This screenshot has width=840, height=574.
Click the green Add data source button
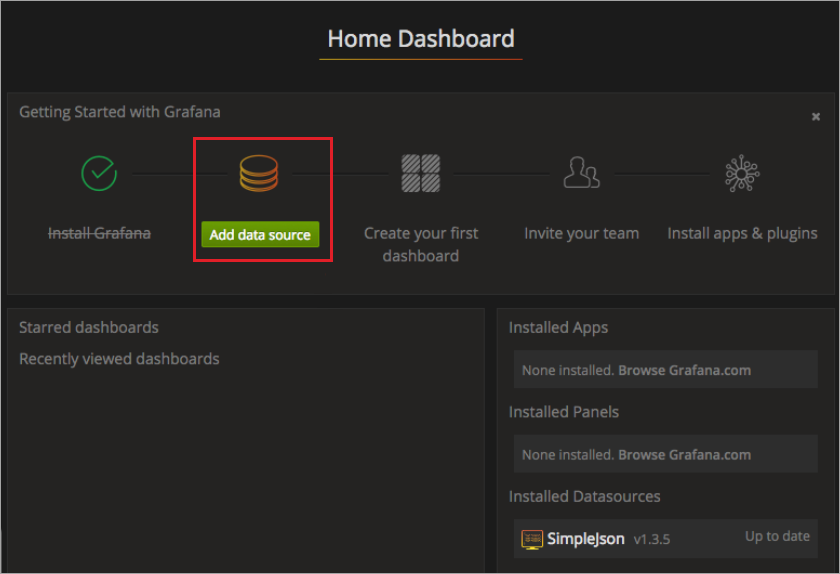[260, 234]
